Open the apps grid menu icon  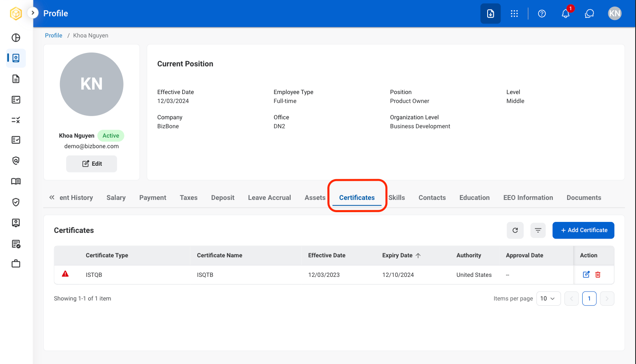point(515,13)
